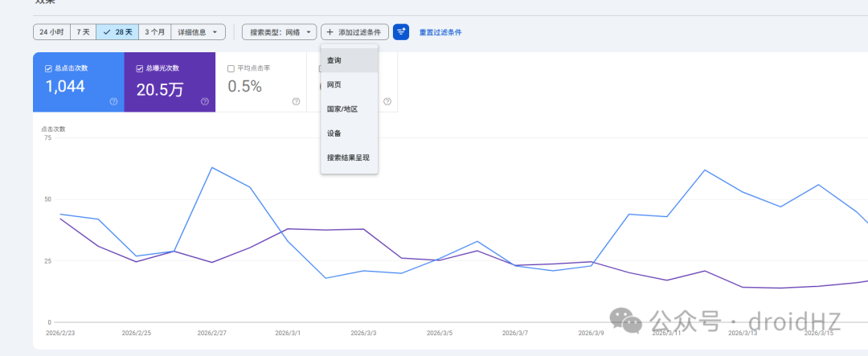Select 设备 filter option
868x356 pixels.
(x=350, y=133)
